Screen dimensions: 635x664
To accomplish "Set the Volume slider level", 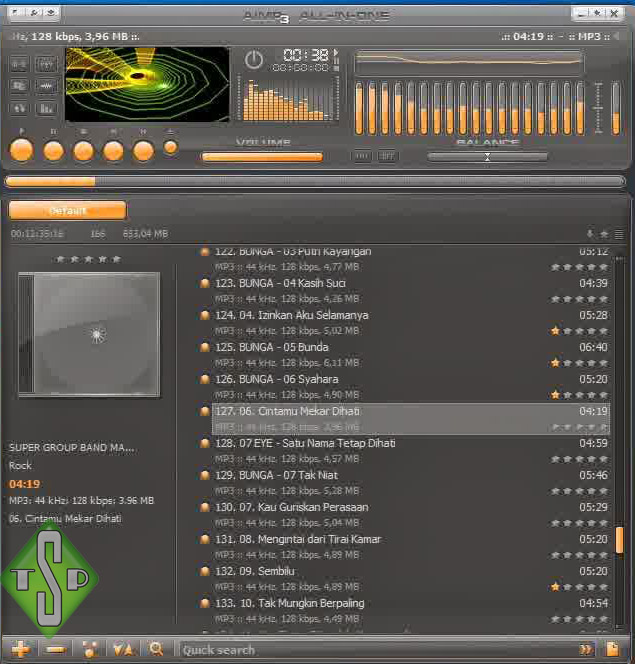I will click(x=262, y=157).
